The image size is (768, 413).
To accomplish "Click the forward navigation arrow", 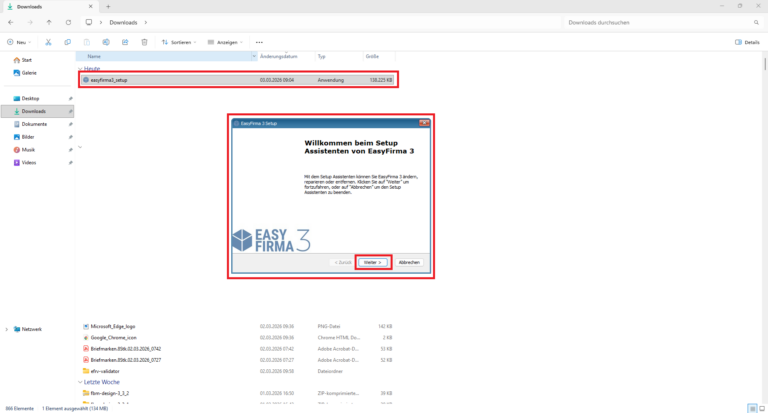I will [x=30, y=23].
